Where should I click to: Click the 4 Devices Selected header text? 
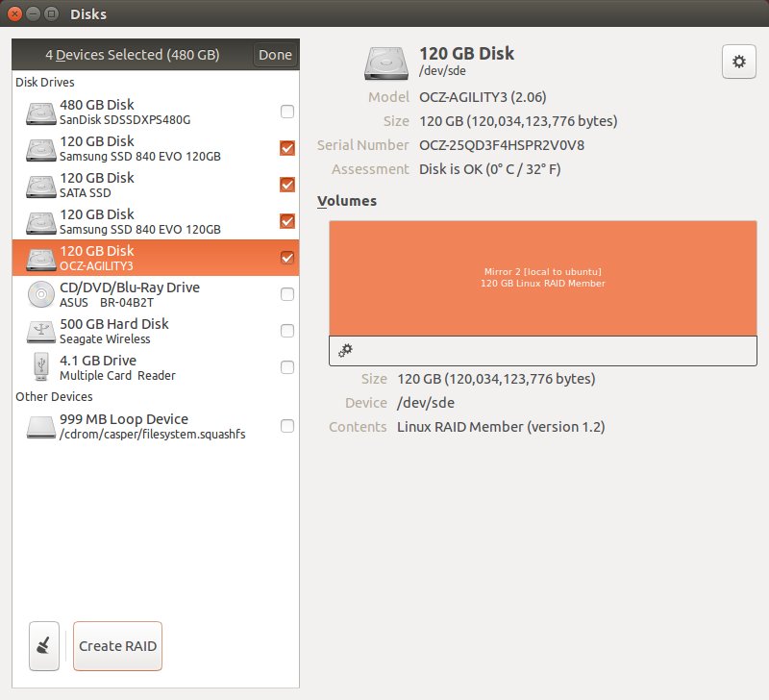[133, 55]
